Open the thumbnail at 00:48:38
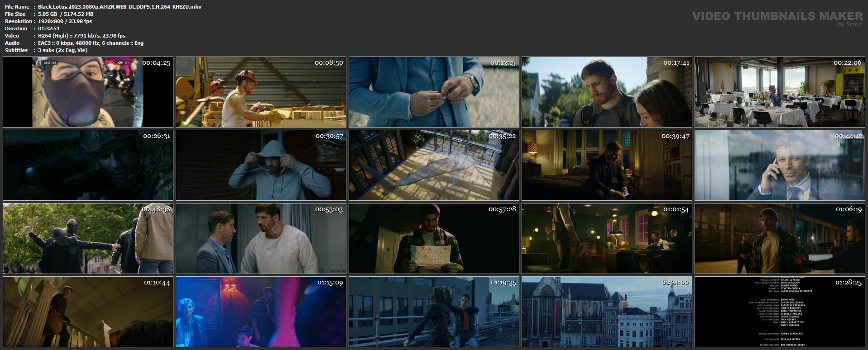Viewport: 868px width, 350px height. [x=88, y=238]
